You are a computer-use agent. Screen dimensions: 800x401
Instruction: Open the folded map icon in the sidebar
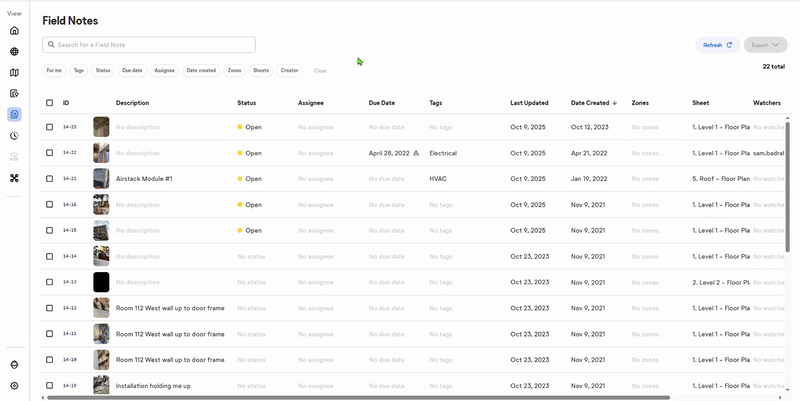click(x=14, y=73)
